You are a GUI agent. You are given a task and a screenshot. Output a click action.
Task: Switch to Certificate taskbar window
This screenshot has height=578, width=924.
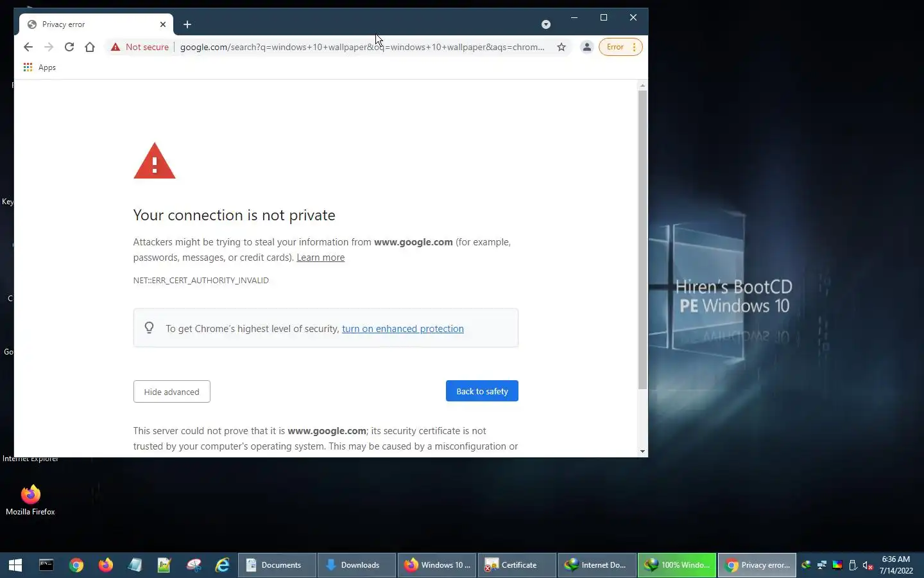point(517,565)
